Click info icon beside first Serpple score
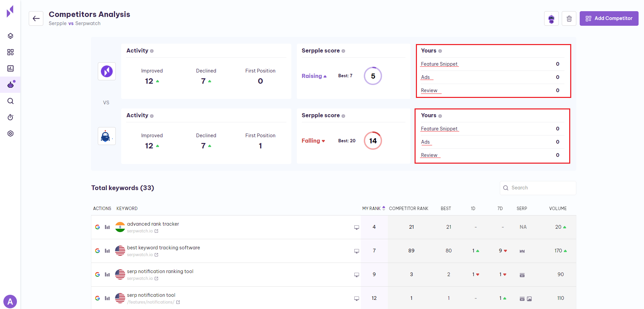The image size is (644, 309). (x=343, y=51)
